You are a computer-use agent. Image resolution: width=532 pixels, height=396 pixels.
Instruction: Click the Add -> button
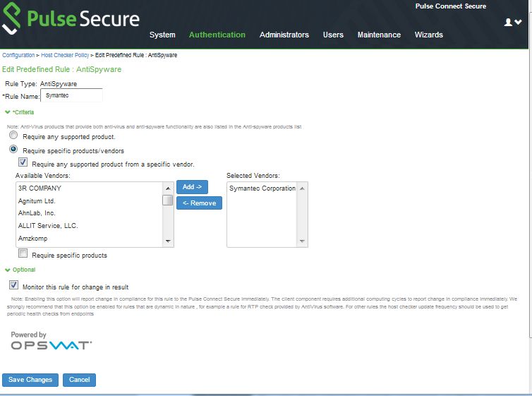pyautogui.click(x=192, y=187)
